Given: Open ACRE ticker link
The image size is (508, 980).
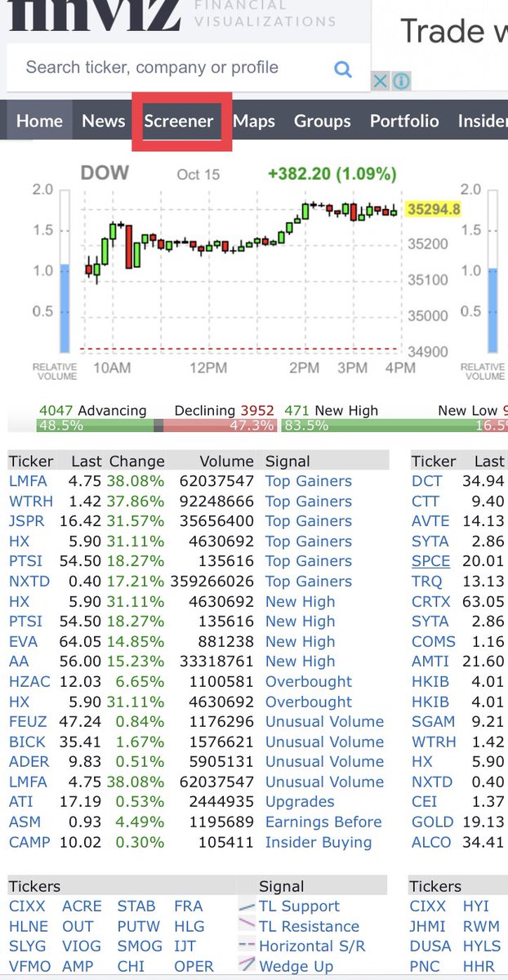Looking at the screenshot, I should click(x=82, y=906).
